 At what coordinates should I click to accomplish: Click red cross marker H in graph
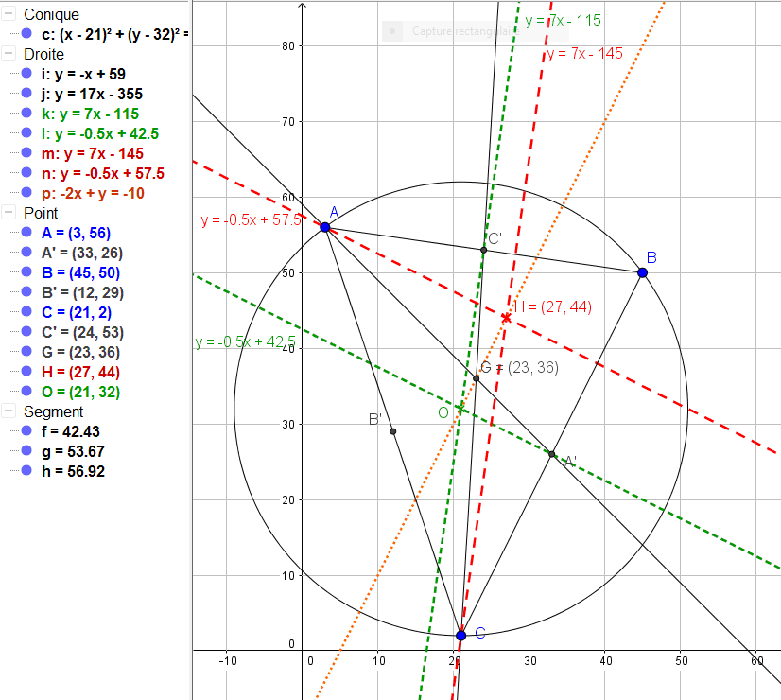pyautogui.click(x=506, y=318)
